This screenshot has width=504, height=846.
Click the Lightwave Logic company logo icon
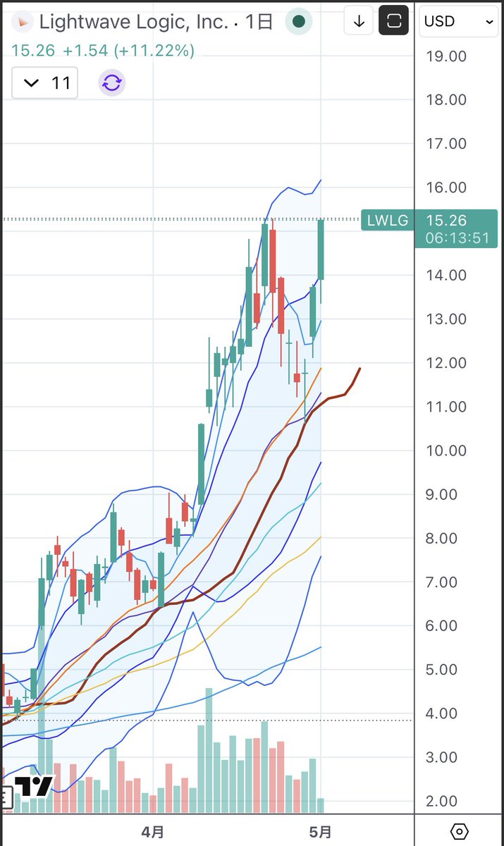pyautogui.click(x=24, y=22)
